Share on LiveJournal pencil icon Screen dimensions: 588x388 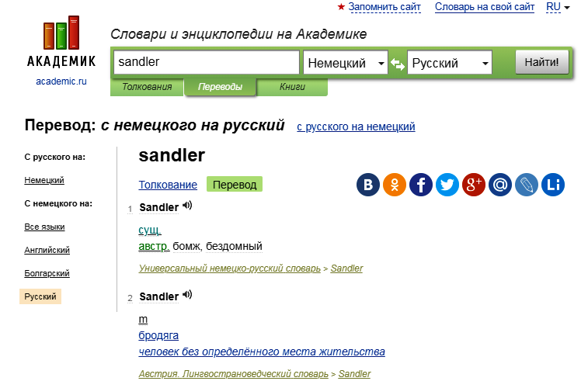coord(527,185)
